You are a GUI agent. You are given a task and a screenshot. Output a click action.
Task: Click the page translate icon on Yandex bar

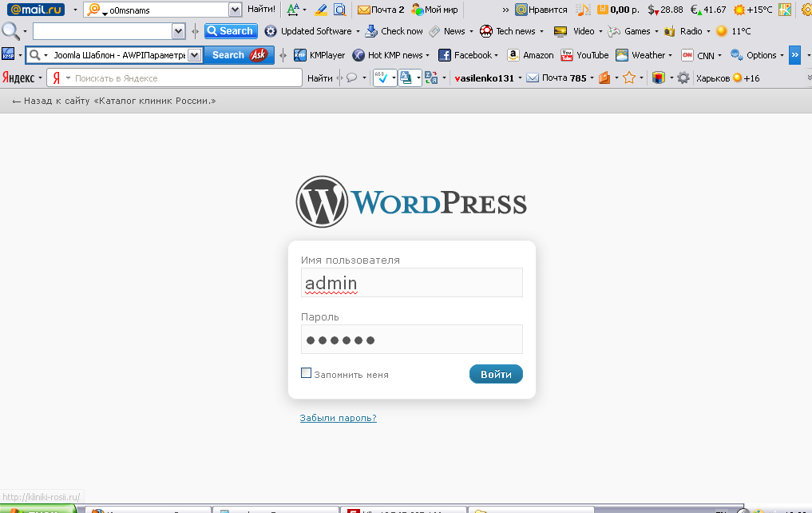[x=406, y=78]
